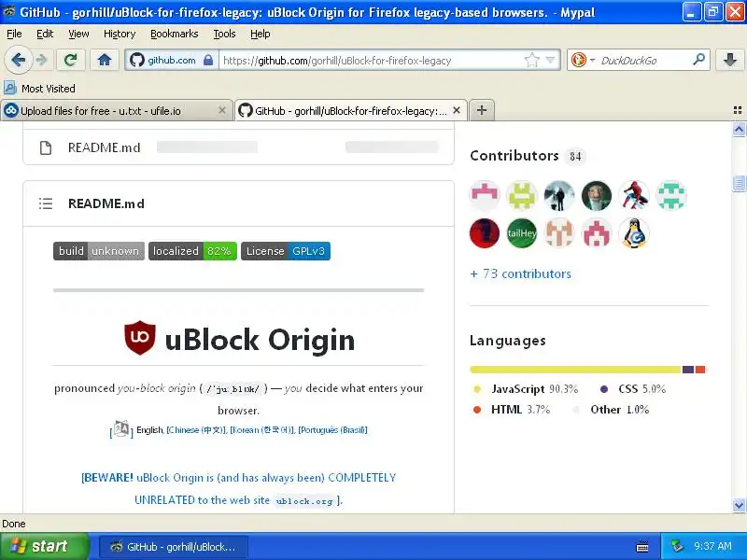Click the CSS 5.0% language entry
The height and width of the screenshot is (560, 747).
click(x=633, y=389)
